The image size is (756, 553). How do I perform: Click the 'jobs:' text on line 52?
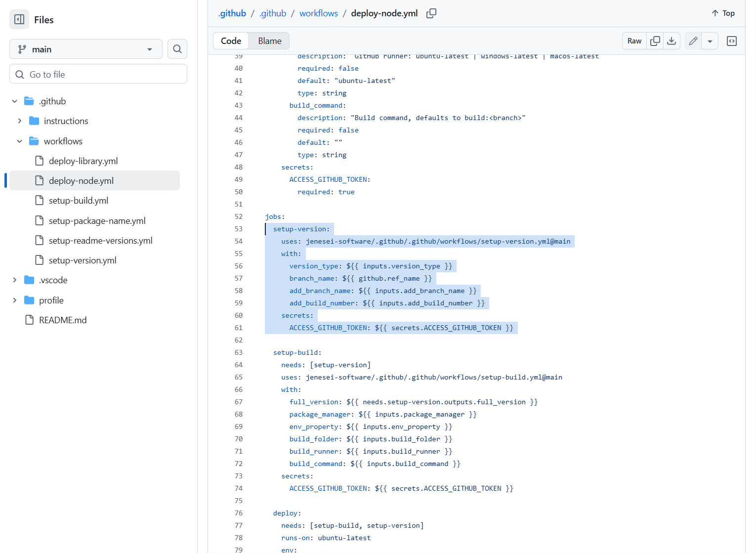(x=275, y=216)
